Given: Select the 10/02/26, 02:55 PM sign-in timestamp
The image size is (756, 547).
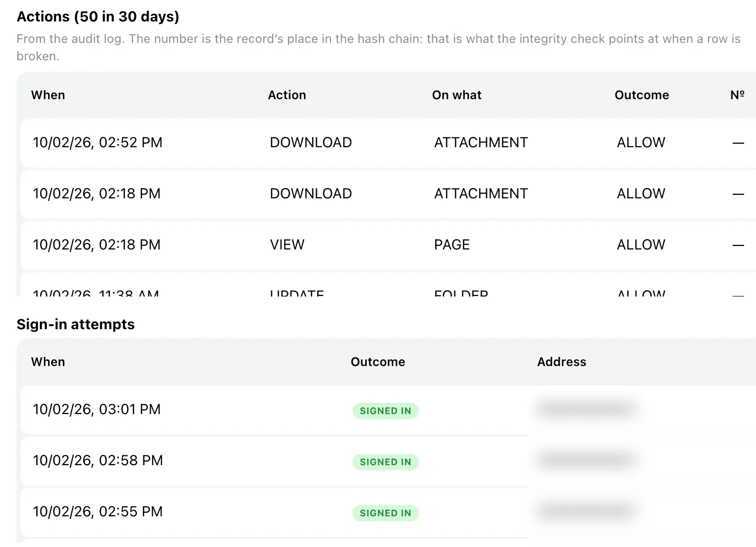Looking at the screenshot, I should click(x=98, y=512).
